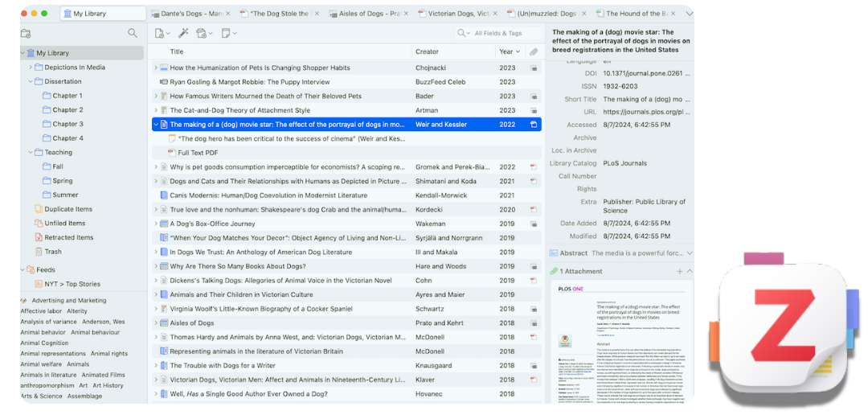
Task: Click the attachment paperclip column header
Action: (x=533, y=51)
